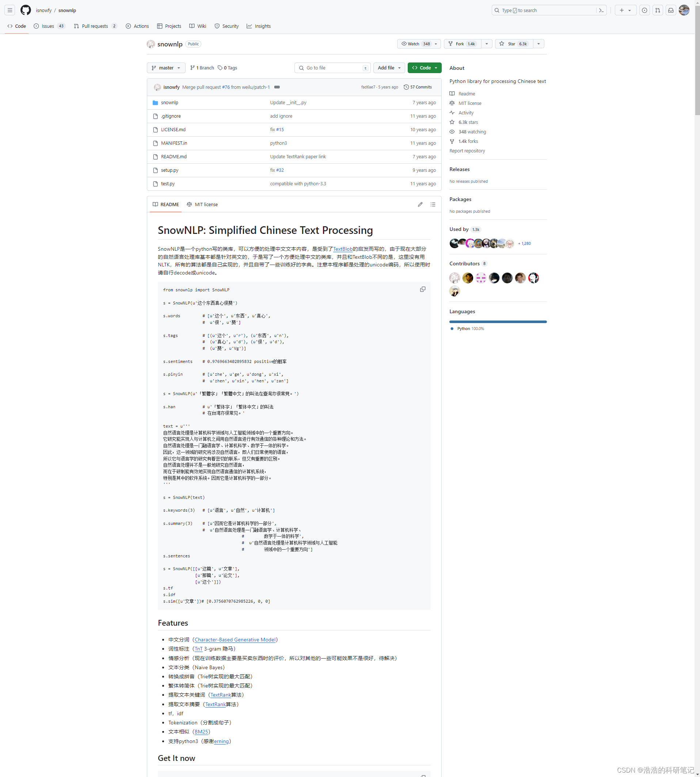Open user profile avatar menu

click(684, 10)
